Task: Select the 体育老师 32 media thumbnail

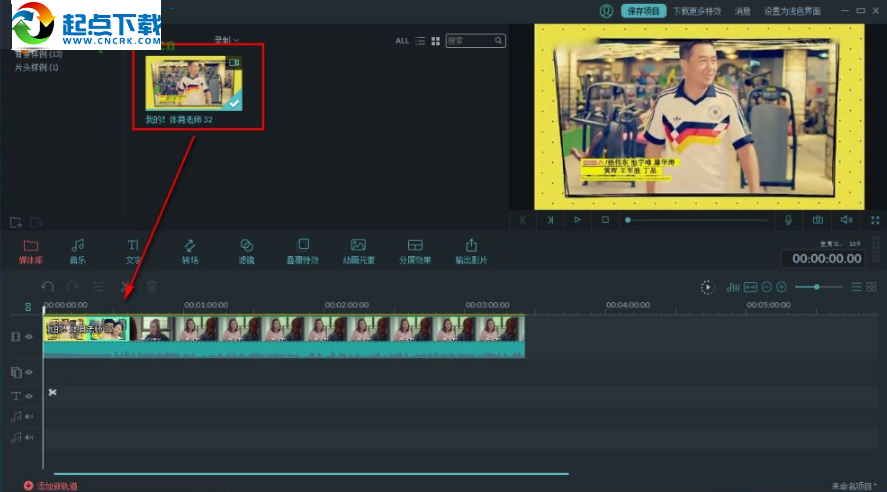Action: pyautogui.click(x=196, y=83)
